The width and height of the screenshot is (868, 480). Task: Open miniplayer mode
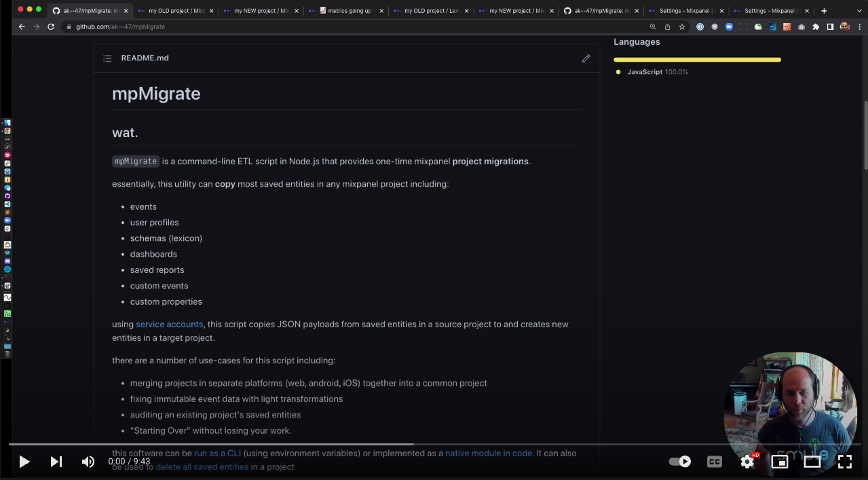click(780, 462)
